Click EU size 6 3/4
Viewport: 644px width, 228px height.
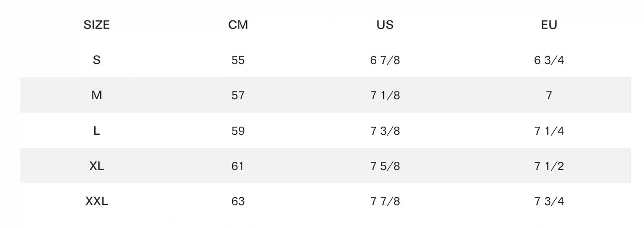click(x=549, y=60)
